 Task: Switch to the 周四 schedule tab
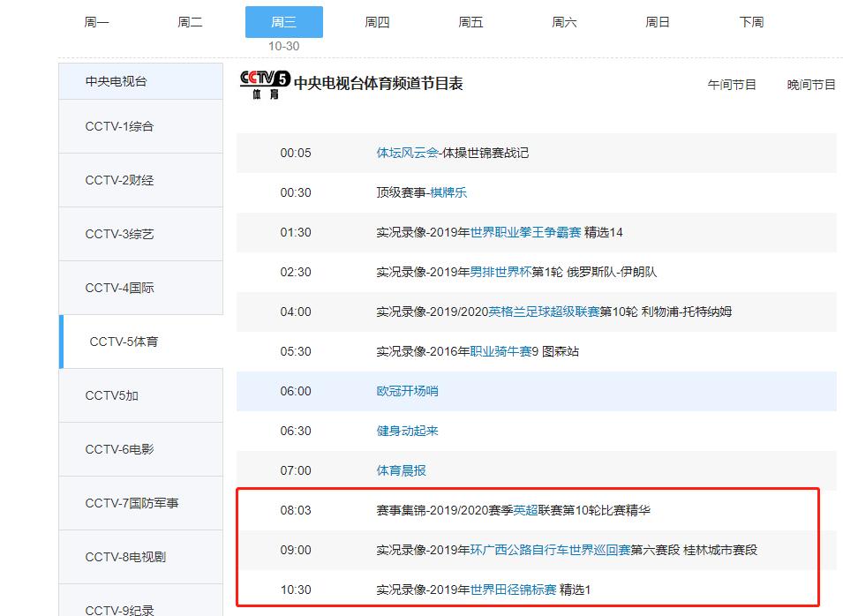pyautogui.click(x=377, y=21)
